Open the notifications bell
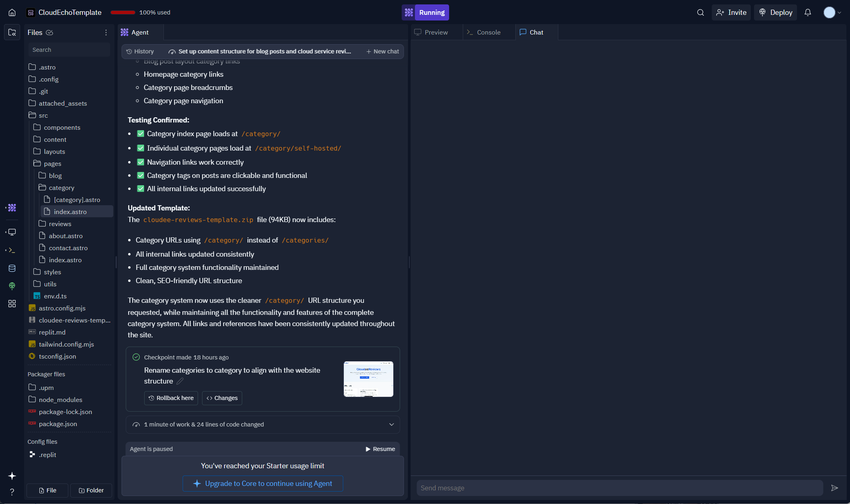The image size is (850, 504). coord(807,12)
